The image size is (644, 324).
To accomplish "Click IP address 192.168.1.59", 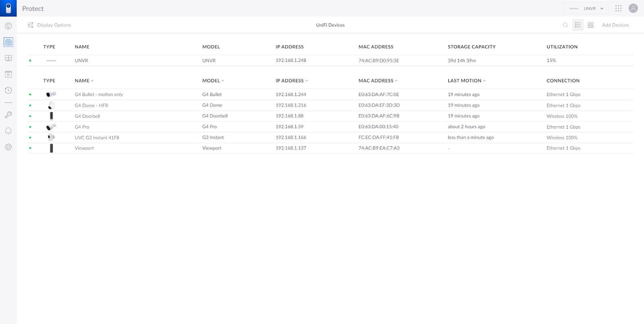I will [289, 127].
